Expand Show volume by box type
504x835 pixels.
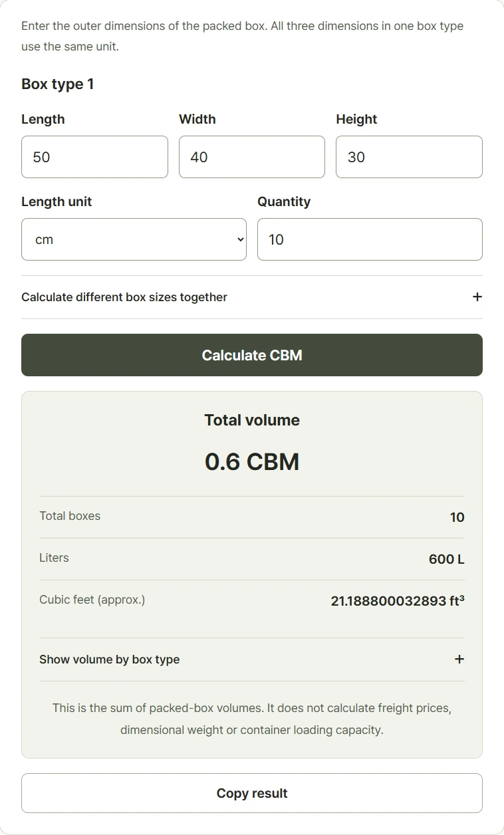point(252,659)
